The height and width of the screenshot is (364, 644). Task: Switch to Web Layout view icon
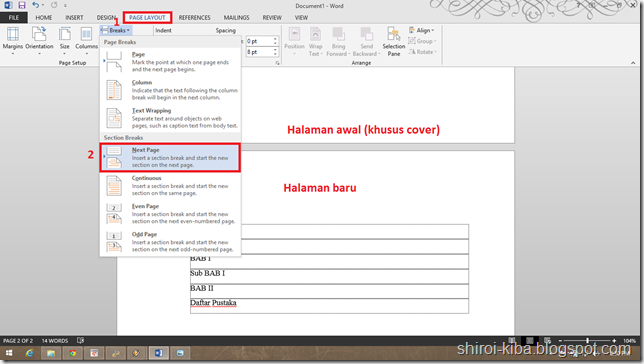547,341
